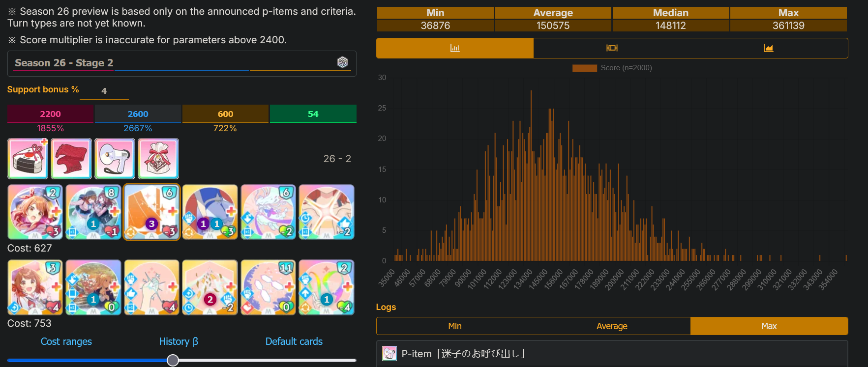Open the Default cards link

[294, 341]
